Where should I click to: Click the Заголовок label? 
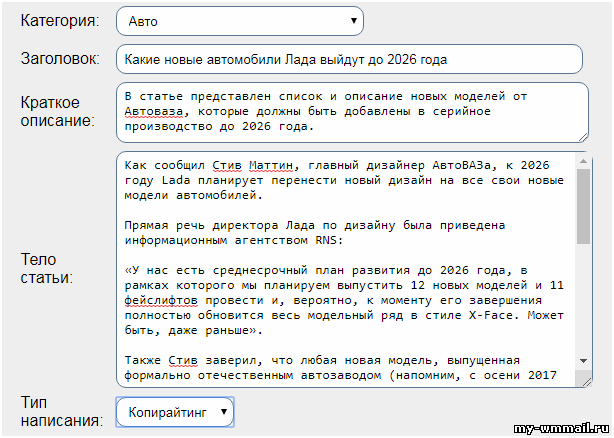coord(60,59)
